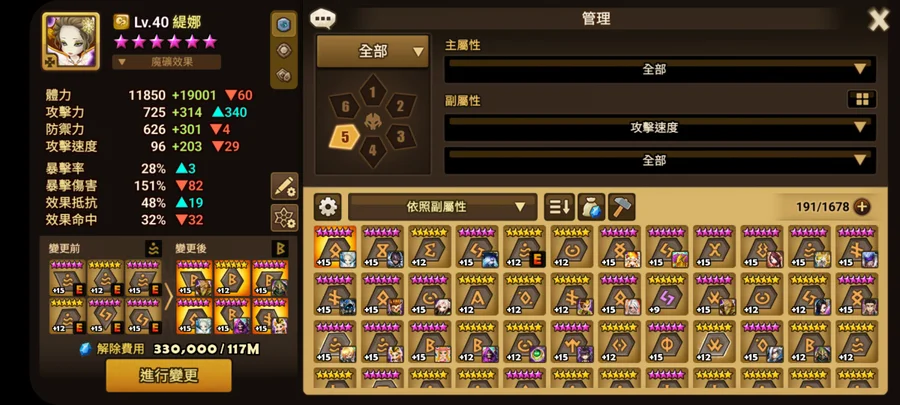Expand the 魔礦效果 panel
The height and width of the screenshot is (405, 900).
[x=166, y=62]
